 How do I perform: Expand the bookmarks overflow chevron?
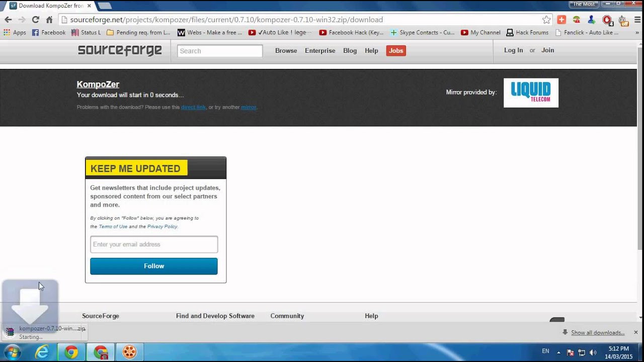point(638,33)
